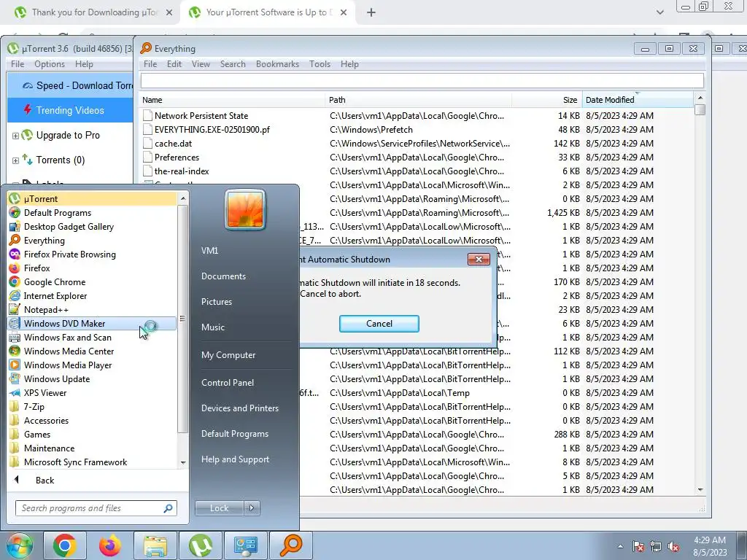
Task: Open Google Chrome from programs list
Action: 92,281
